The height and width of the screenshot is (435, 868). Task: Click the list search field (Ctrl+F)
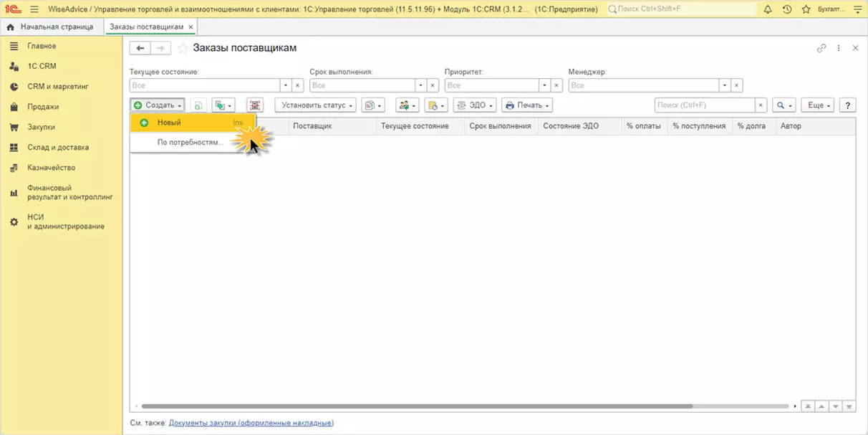coord(705,105)
